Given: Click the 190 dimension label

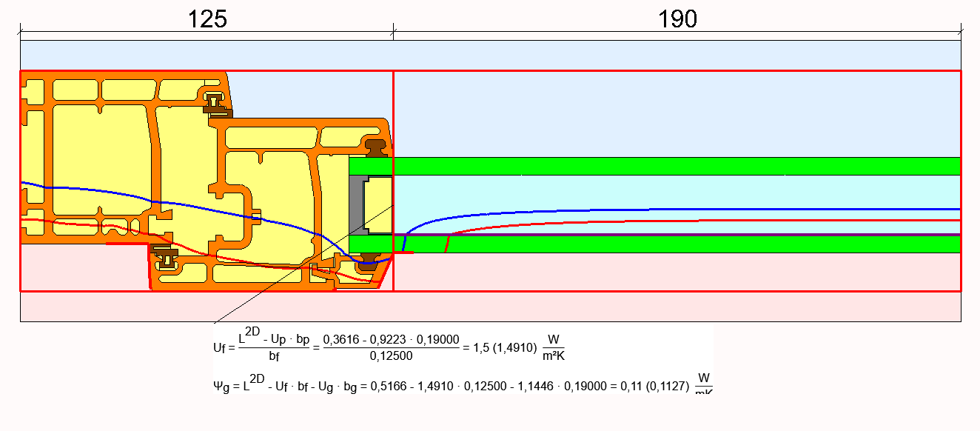Looking at the screenshot, I should pyautogui.click(x=677, y=19).
